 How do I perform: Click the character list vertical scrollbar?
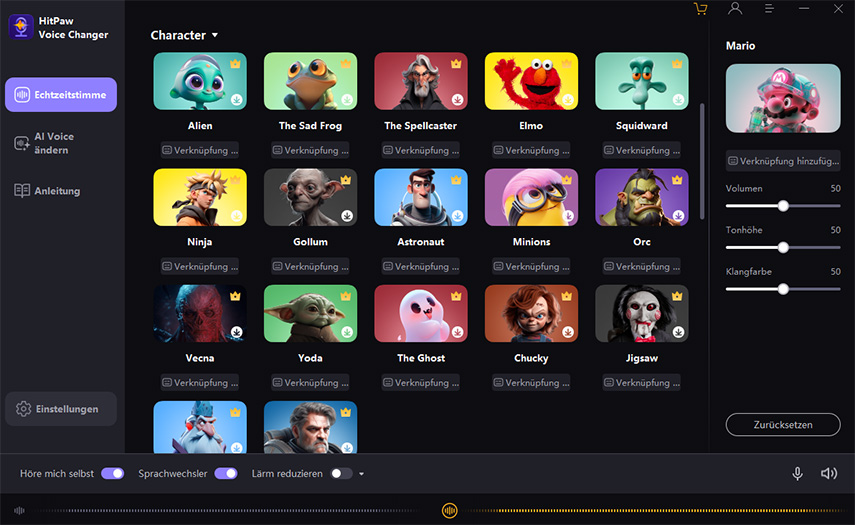(x=702, y=161)
